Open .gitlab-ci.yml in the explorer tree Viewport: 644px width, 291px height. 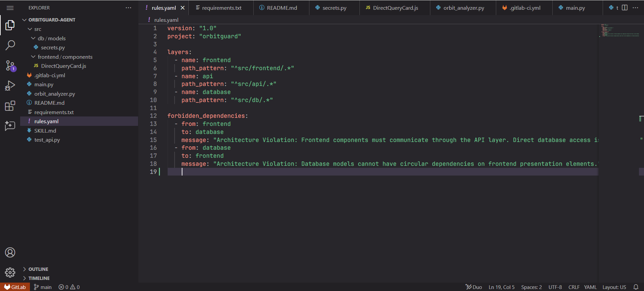click(50, 75)
